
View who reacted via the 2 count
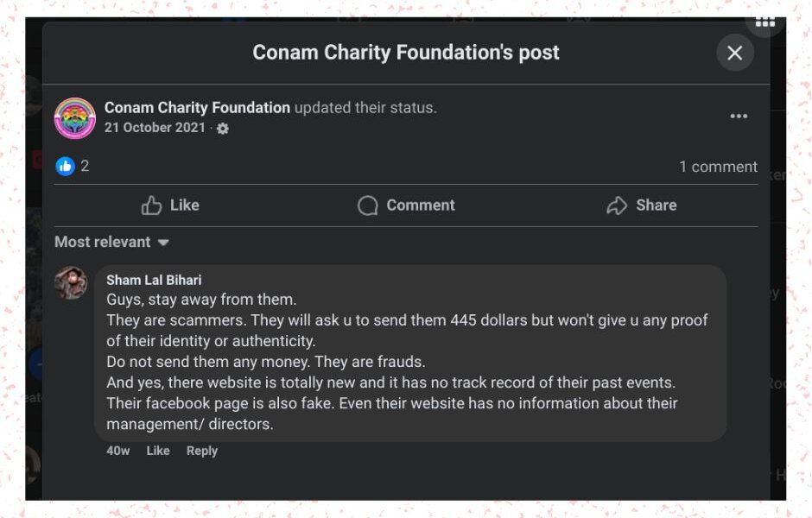point(85,166)
